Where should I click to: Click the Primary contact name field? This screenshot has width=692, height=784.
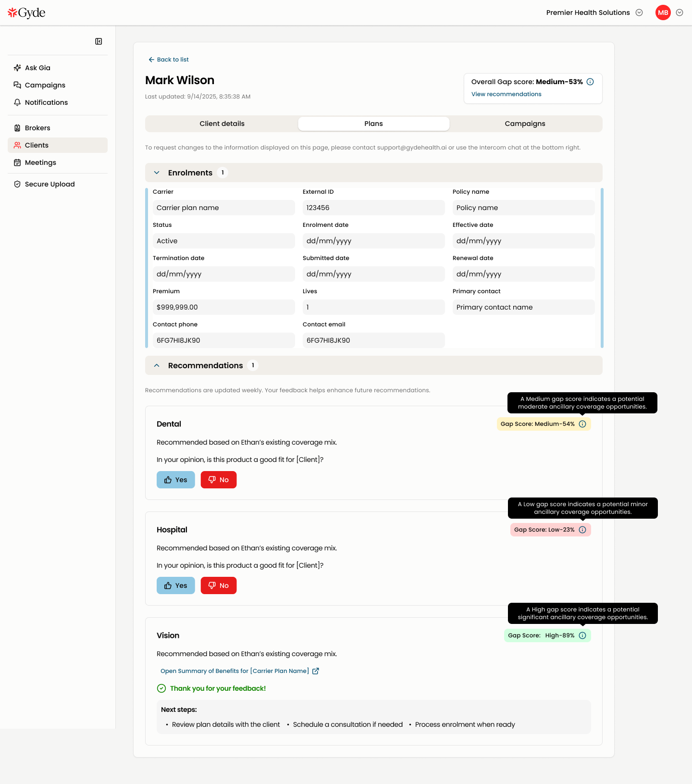[524, 307]
